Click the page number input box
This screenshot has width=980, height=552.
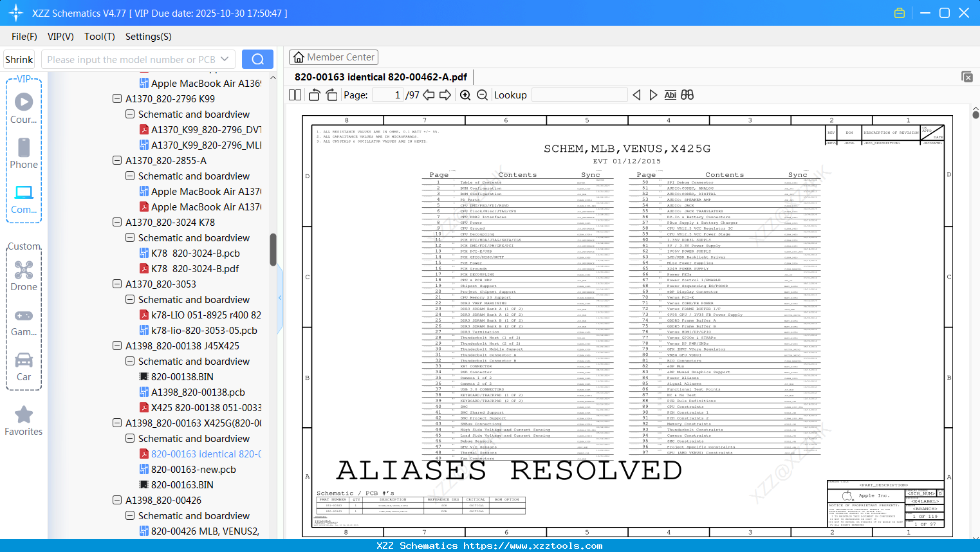tap(388, 95)
